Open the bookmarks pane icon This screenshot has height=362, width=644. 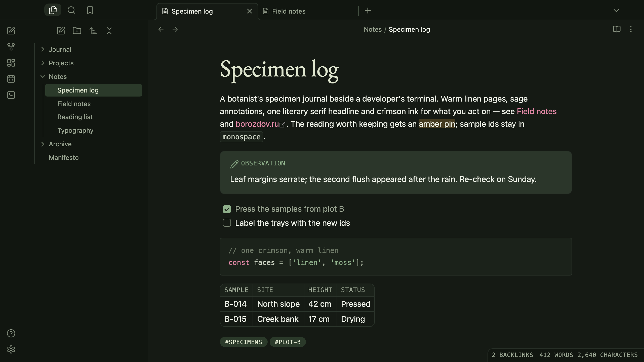click(x=90, y=10)
